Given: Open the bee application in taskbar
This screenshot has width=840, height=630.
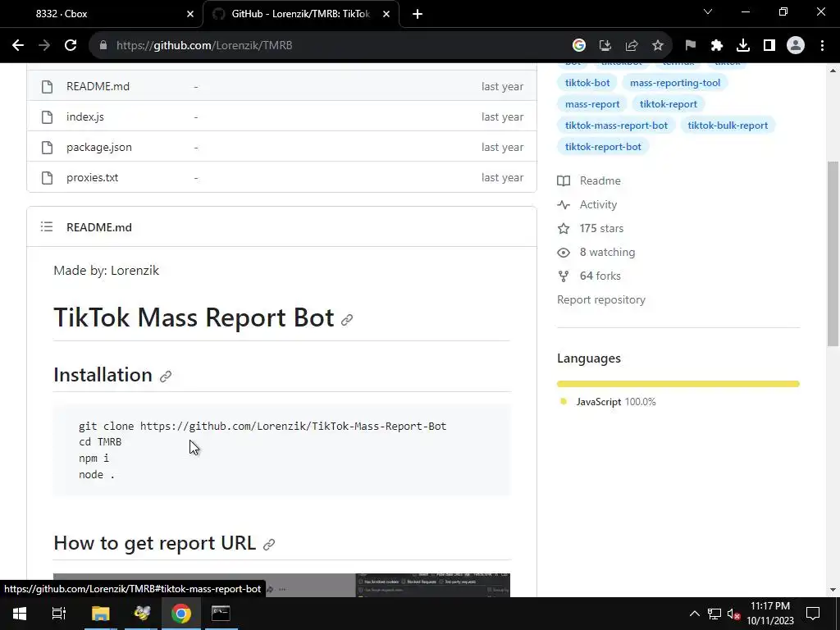Looking at the screenshot, I should [x=142, y=614].
